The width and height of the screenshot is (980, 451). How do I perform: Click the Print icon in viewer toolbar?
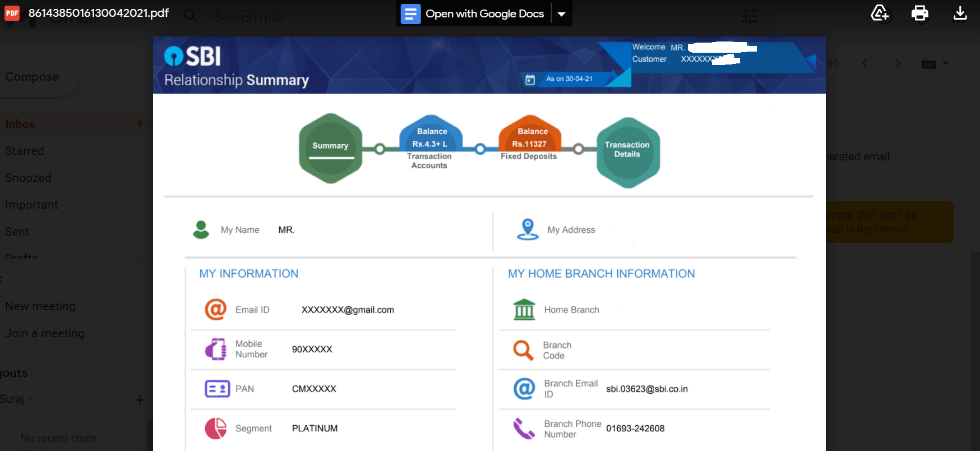click(x=919, y=13)
